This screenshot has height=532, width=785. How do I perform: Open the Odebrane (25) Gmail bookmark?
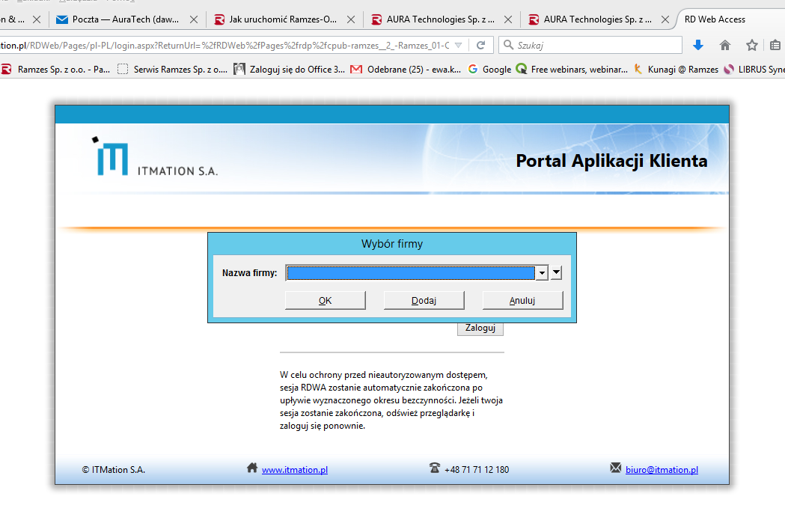click(x=406, y=70)
